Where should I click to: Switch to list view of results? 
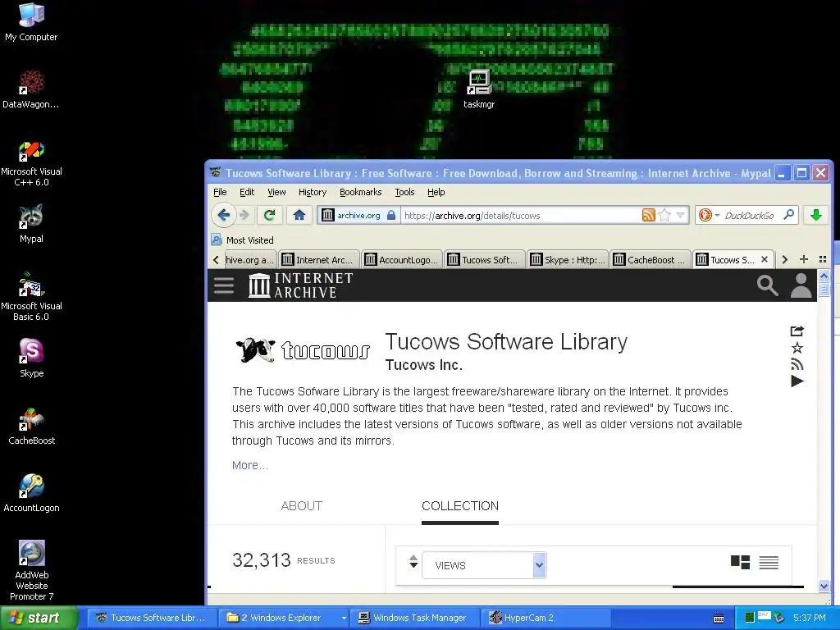[x=769, y=563]
